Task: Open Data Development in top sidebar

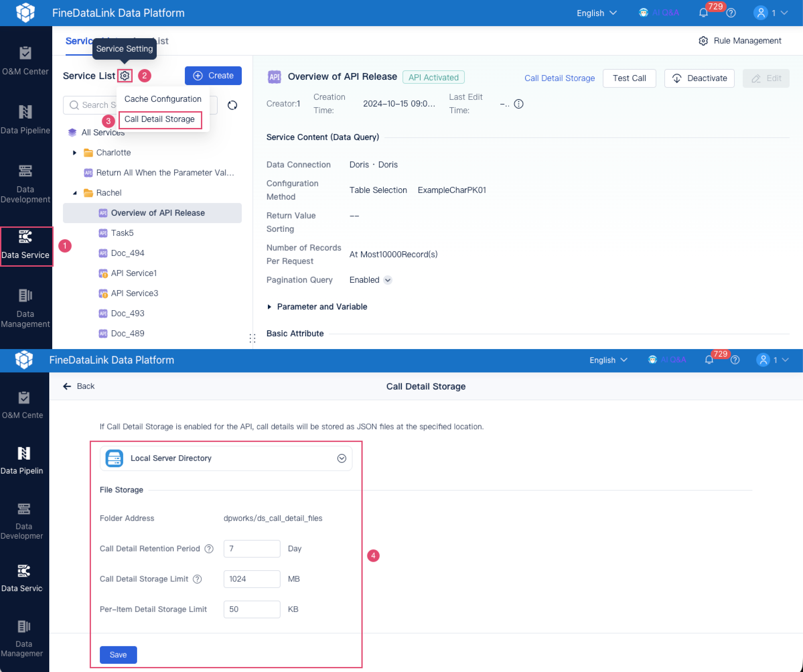Action: pyautogui.click(x=25, y=184)
